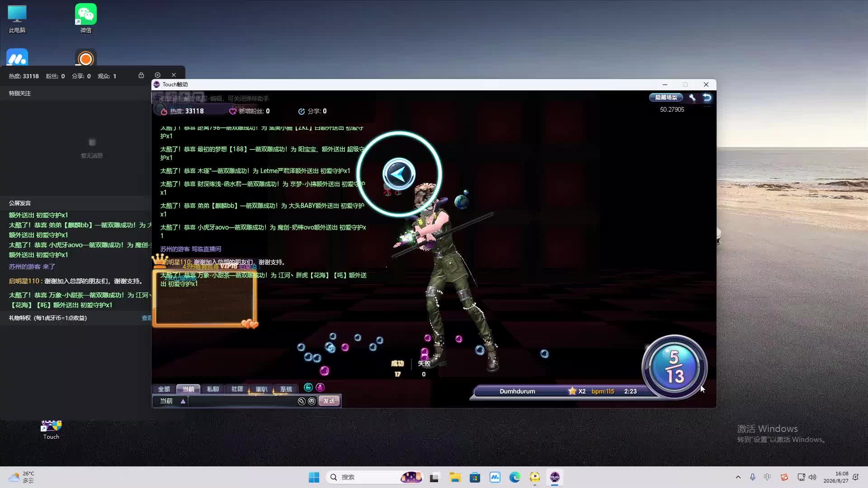Click the 特别关注 section header
This screenshot has width=868, height=488.
coord(20,94)
